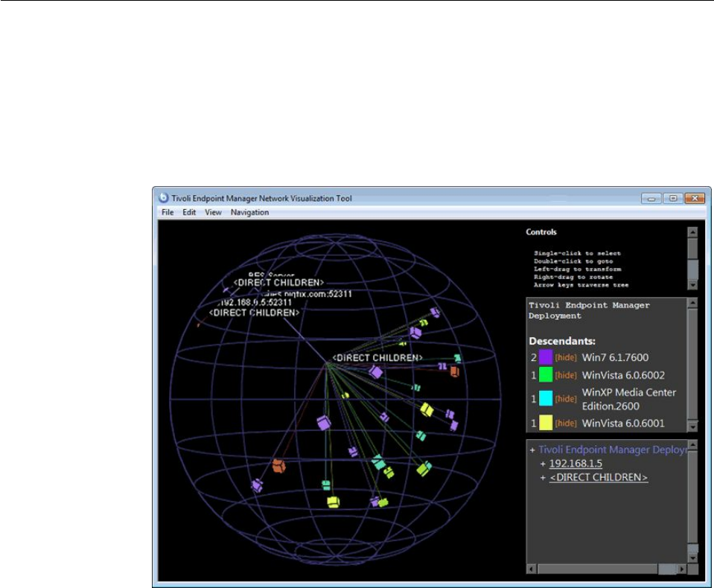Image resolution: width=714 pixels, height=588 pixels.
Task: Select the topmost purple cube at upper right
Action: tap(436, 312)
